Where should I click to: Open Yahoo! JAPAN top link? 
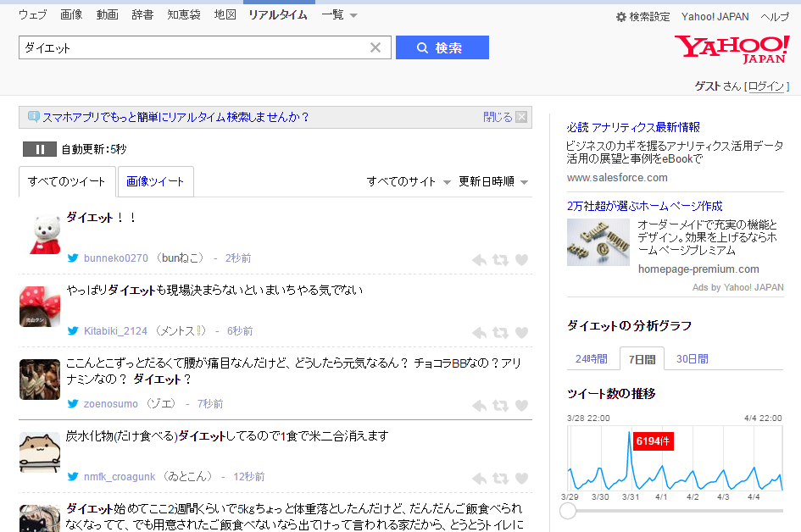pos(715,17)
